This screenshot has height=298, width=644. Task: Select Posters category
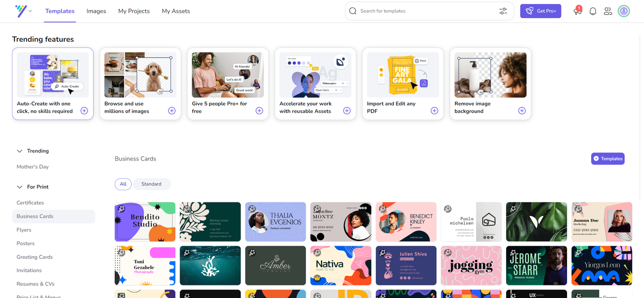pyautogui.click(x=25, y=243)
